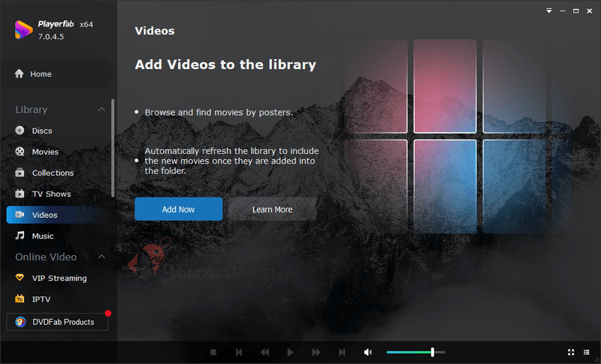The image size is (601, 364).
Task: Click the 'Browse and find movies by posters.' text
Action: 219,113
